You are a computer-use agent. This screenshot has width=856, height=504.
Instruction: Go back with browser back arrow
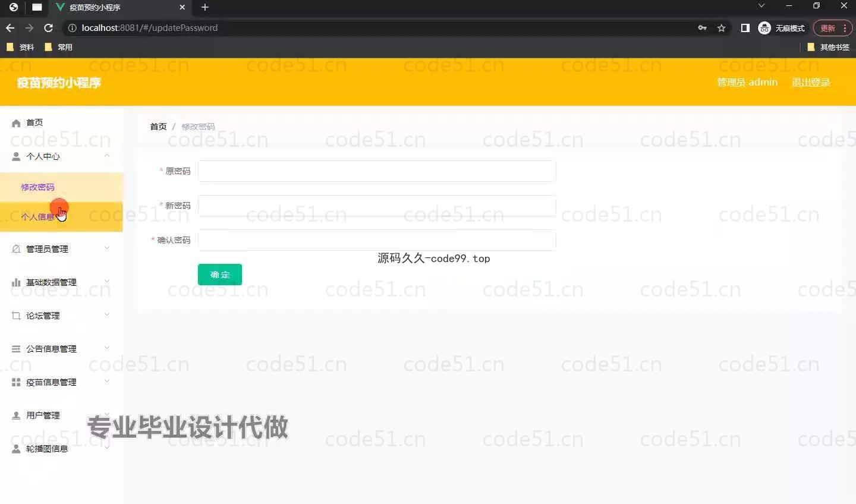click(10, 28)
